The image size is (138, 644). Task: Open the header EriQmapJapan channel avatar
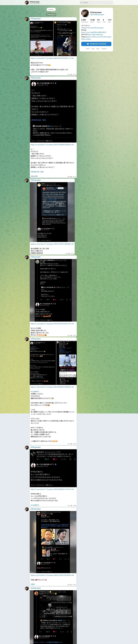click(27, 2)
